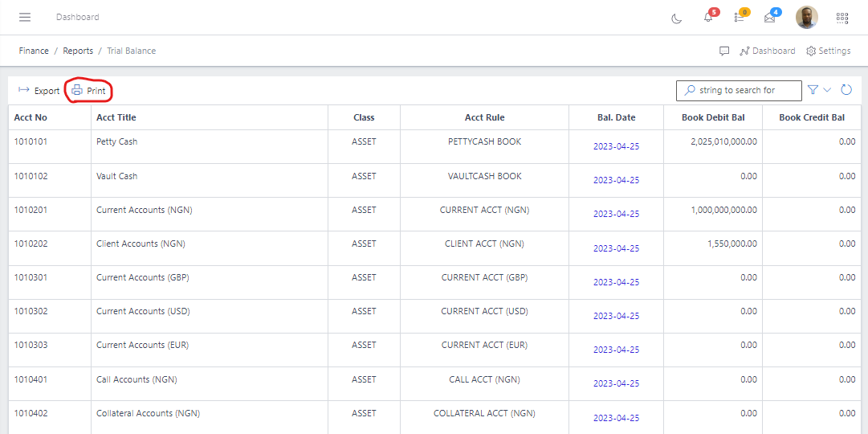Image resolution: width=868 pixels, height=434 pixels.
Task: Open the user profile avatar
Action: [x=806, y=17]
